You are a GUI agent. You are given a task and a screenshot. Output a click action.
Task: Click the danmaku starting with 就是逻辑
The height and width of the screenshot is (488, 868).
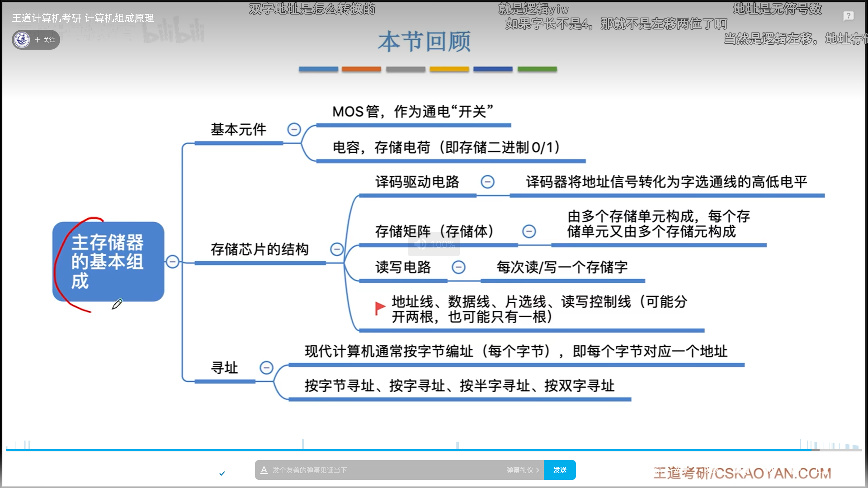533,9
